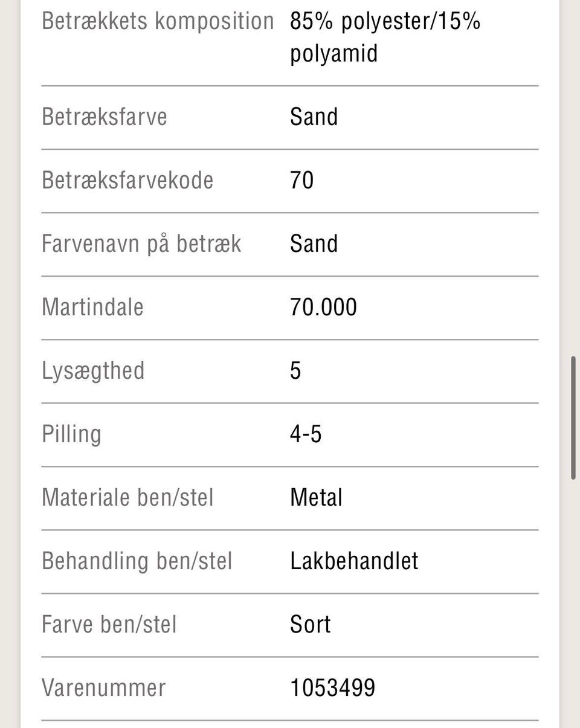Select the Sort value beside Farve ben/stel
Image resolution: width=580 pixels, height=728 pixels.
(310, 624)
